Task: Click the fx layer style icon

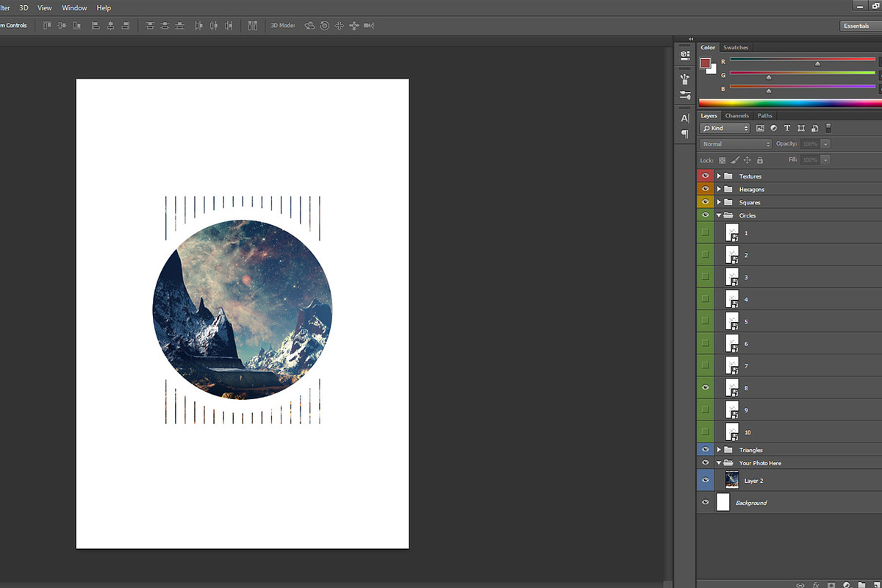Action: 816,585
